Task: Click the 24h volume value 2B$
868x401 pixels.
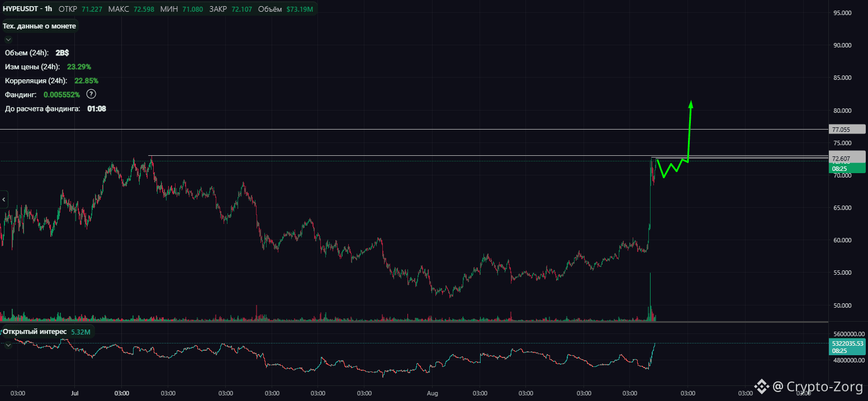Action: 62,52
